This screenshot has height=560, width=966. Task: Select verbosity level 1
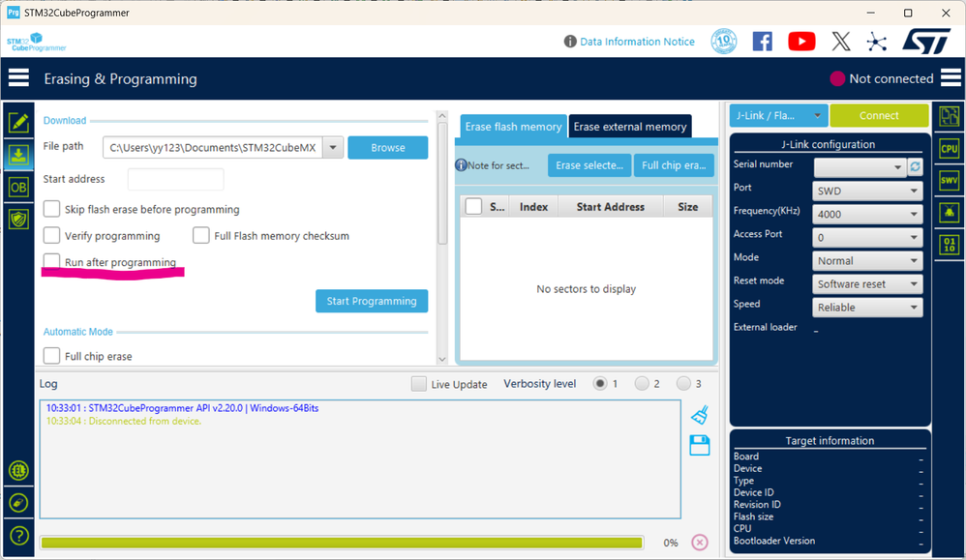(x=600, y=383)
